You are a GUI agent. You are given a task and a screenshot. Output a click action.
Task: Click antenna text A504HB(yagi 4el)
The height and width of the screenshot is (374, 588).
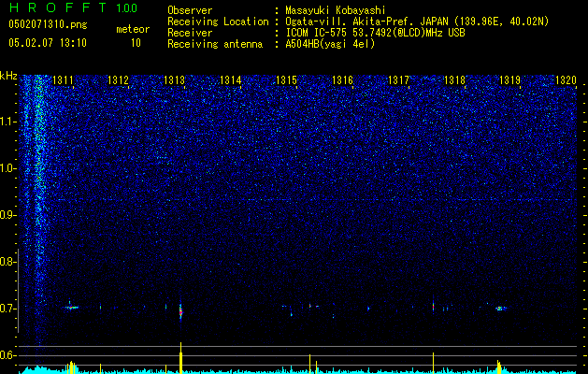(330, 44)
